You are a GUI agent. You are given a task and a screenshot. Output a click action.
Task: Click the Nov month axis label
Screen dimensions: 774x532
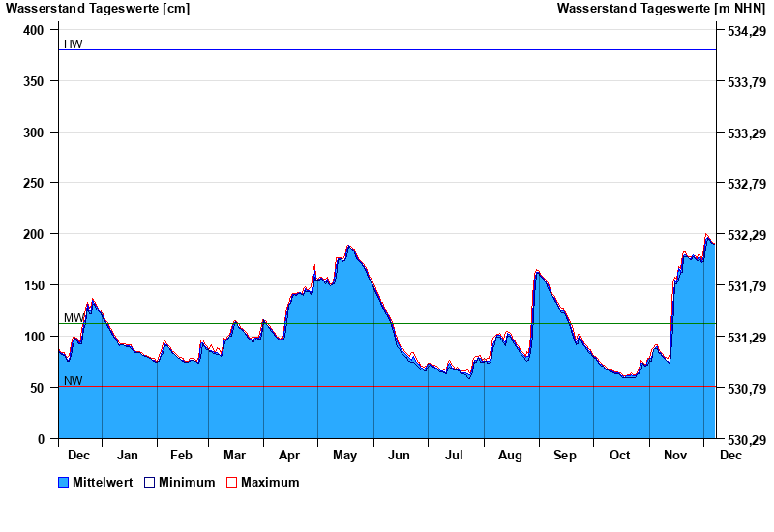675,455
